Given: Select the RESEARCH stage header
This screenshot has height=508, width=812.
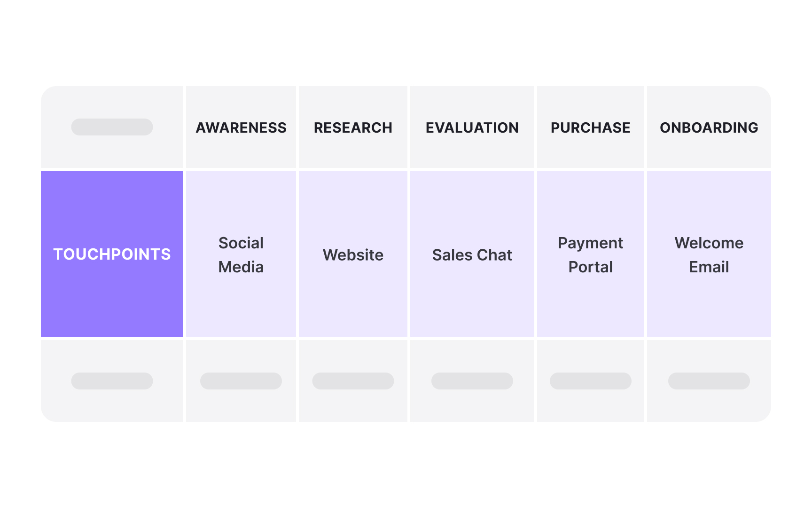Looking at the screenshot, I should 353,127.
